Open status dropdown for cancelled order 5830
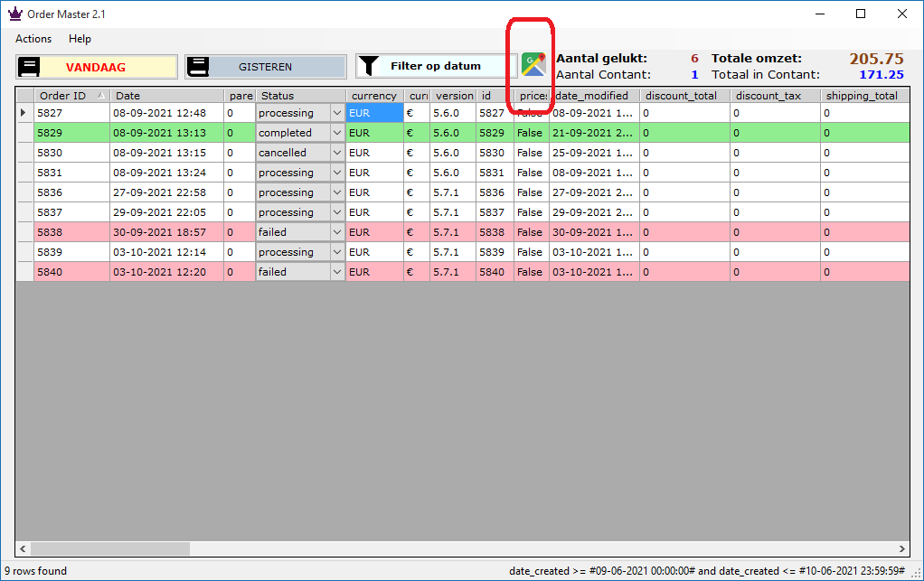The image size is (924, 581). coord(336,153)
